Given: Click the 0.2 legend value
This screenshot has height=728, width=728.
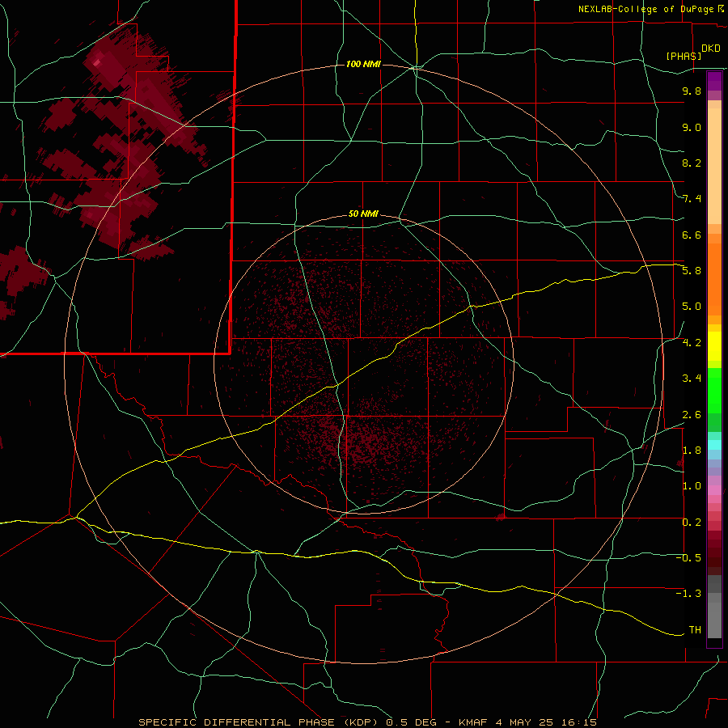Looking at the screenshot, I should click(x=692, y=523).
